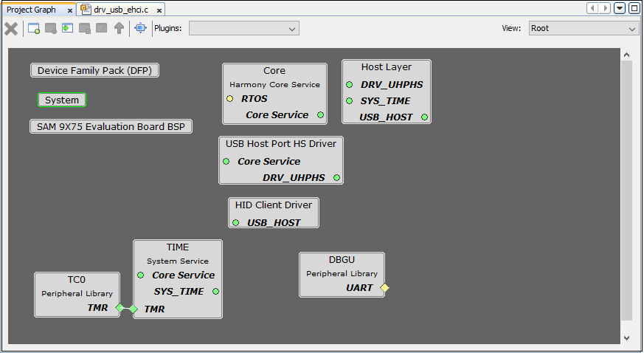
Task: Select the Device Family Pack (DFP) component
Action: coord(95,71)
